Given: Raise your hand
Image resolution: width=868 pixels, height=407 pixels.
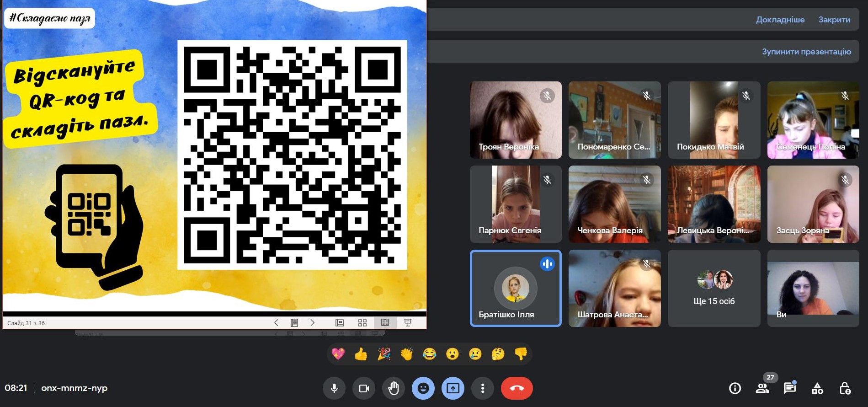Looking at the screenshot, I should coord(394,388).
